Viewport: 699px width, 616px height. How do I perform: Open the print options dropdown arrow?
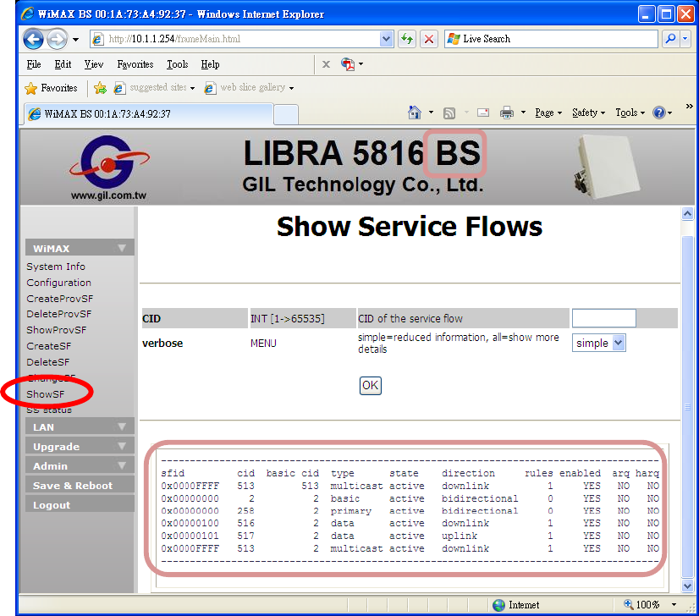click(523, 113)
